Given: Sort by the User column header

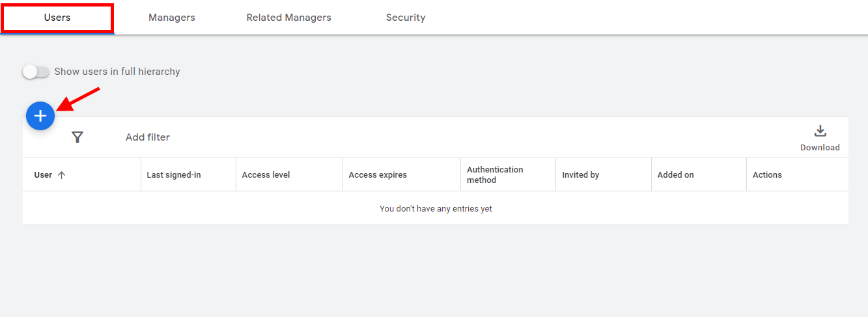Looking at the screenshot, I should [x=43, y=175].
